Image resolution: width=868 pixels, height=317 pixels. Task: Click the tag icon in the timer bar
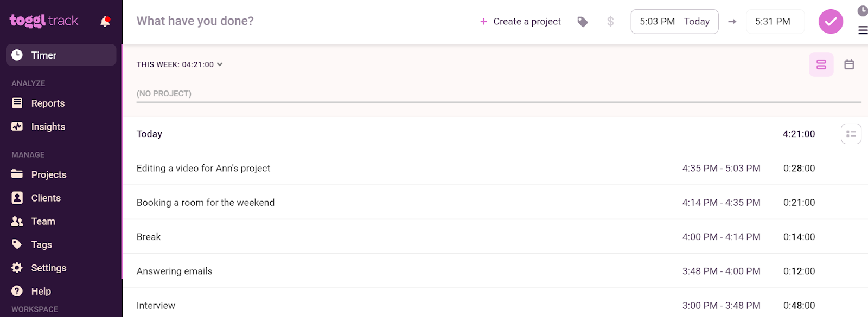click(x=583, y=22)
